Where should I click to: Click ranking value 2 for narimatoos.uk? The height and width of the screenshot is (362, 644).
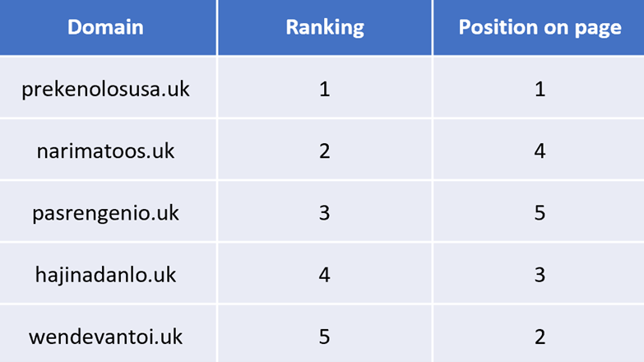pyautogui.click(x=324, y=151)
